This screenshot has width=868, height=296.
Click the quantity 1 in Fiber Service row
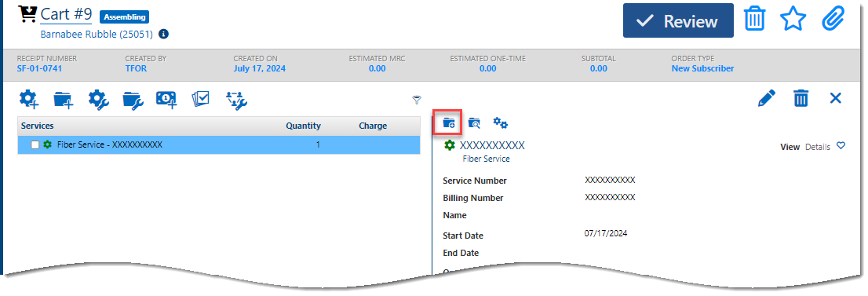click(x=318, y=144)
